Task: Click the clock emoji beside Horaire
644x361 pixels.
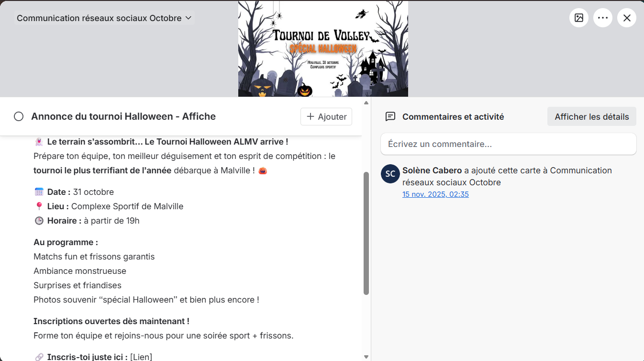Action: (39, 221)
